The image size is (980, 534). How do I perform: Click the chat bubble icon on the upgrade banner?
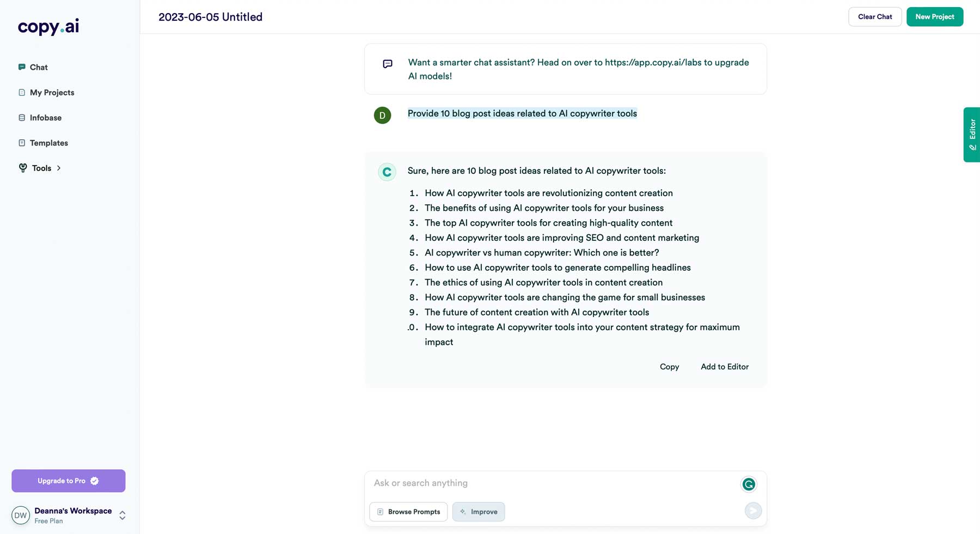(387, 64)
